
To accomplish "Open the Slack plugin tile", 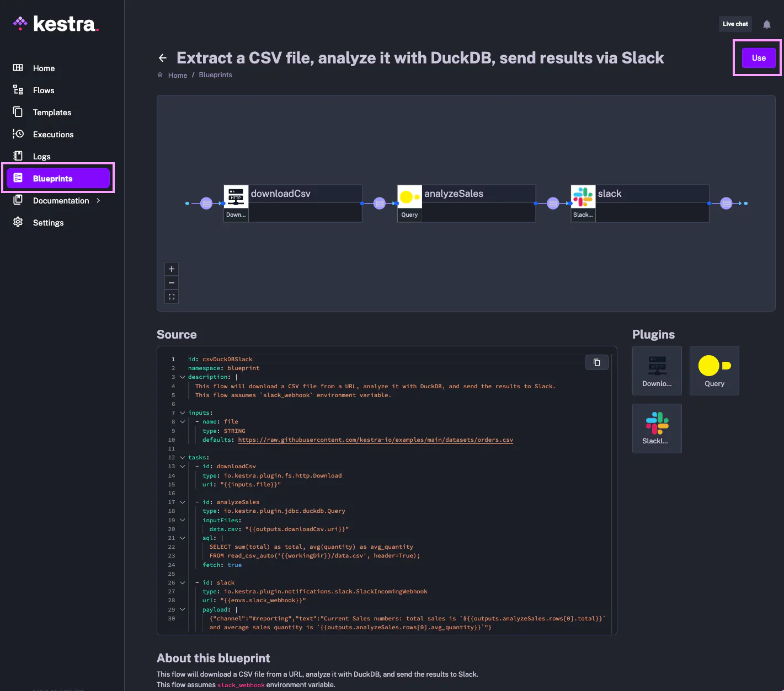I will (x=657, y=428).
